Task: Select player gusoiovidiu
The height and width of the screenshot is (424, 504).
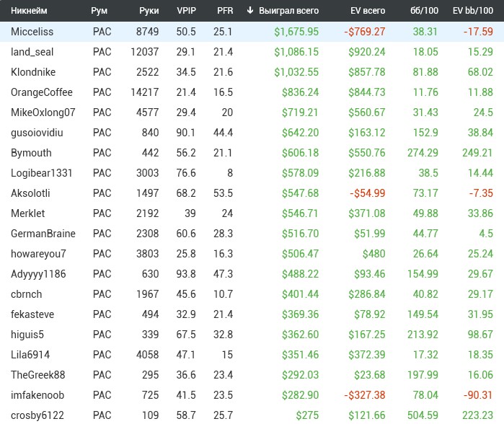Action: [37, 133]
